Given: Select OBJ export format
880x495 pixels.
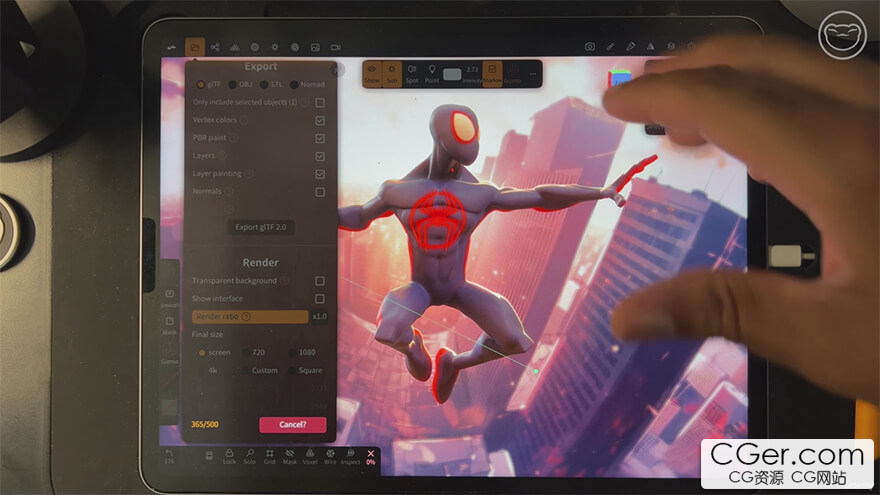Looking at the screenshot, I should [x=240, y=84].
